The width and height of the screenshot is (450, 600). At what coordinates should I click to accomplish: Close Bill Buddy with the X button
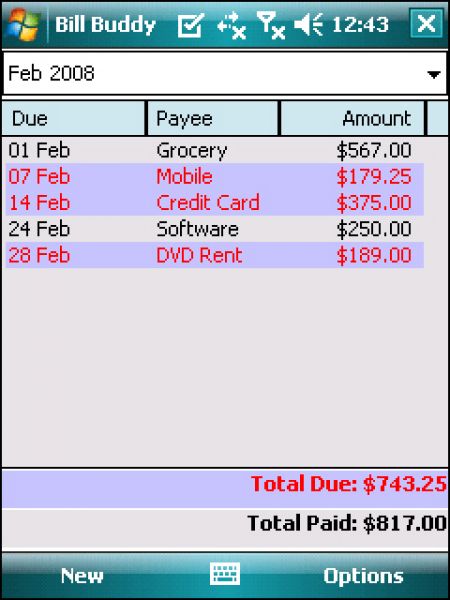point(427,24)
